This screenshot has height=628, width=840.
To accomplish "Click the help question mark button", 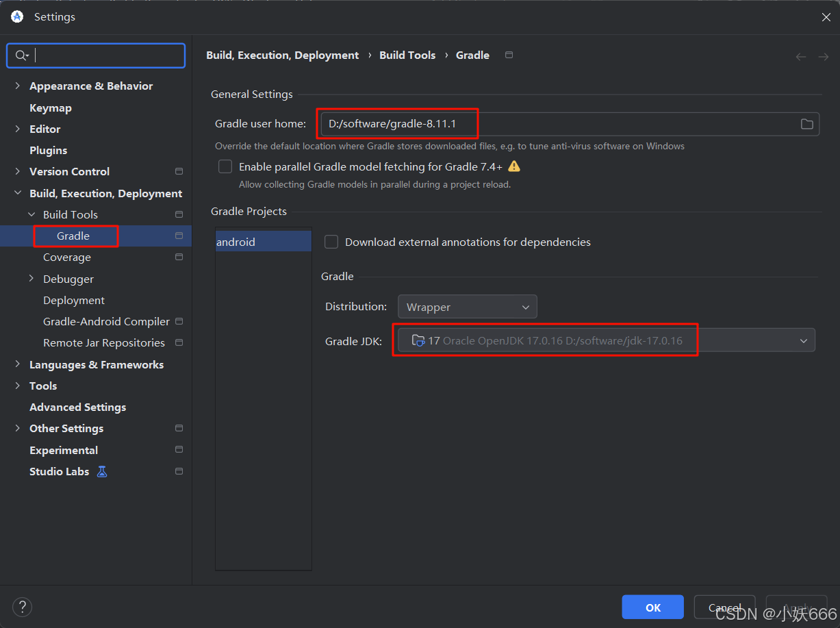I will [x=22, y=606].
